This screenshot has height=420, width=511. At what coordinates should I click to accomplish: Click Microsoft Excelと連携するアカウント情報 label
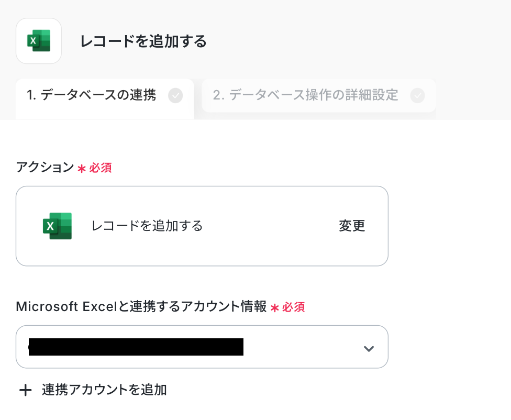tap(141, 307)
